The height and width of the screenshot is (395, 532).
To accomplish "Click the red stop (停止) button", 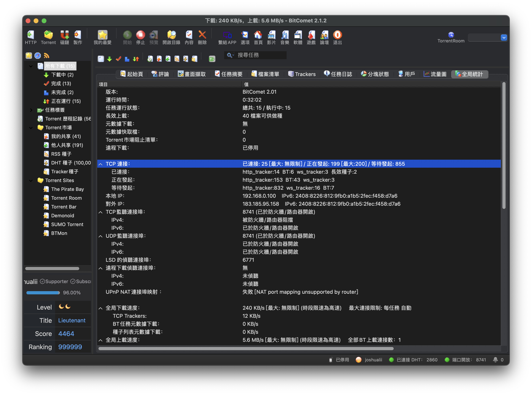I will (140, 37).
